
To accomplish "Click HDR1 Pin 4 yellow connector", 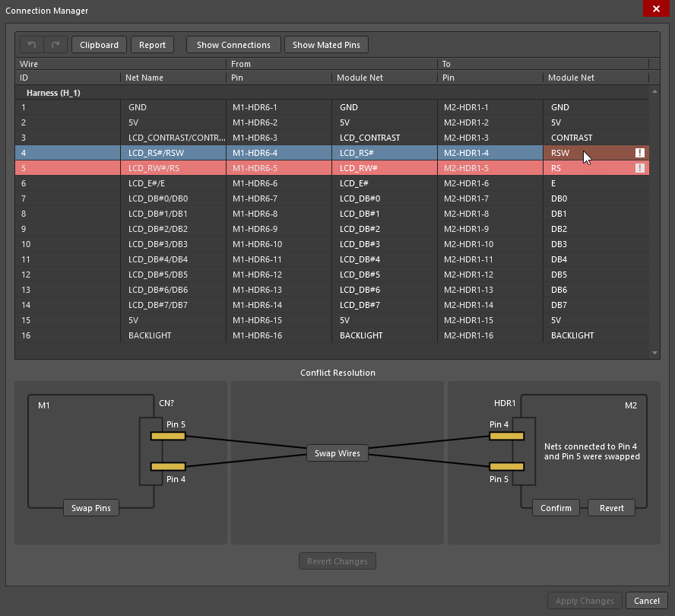I will 507,436.
